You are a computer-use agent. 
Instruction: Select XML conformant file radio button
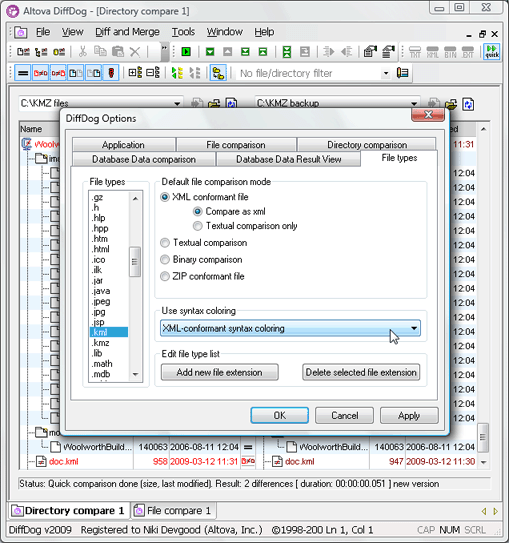165,197
